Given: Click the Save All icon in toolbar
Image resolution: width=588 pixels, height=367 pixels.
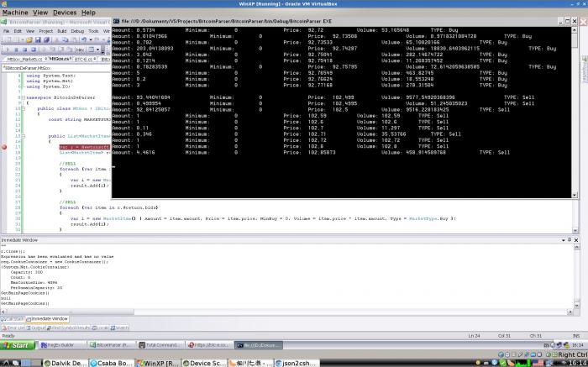Looking at the screenshot, I should click(46, 39).
